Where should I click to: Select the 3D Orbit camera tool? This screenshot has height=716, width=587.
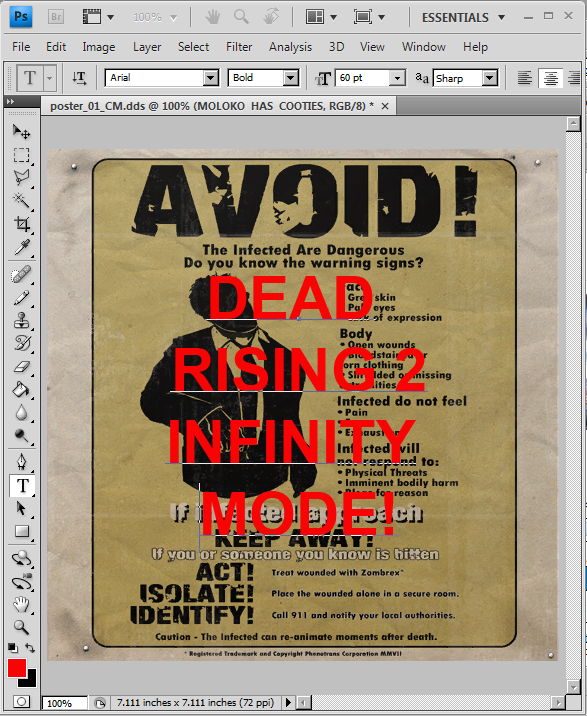(21, 582)
